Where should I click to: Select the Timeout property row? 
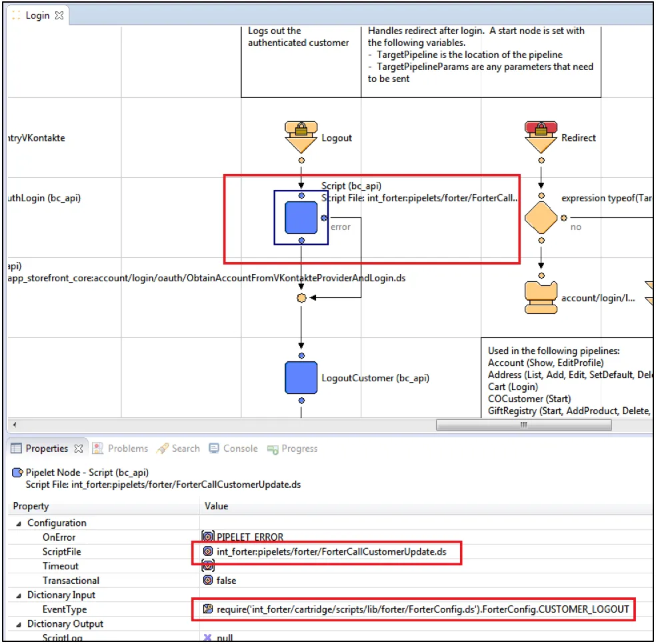click(x=330, y=566)
